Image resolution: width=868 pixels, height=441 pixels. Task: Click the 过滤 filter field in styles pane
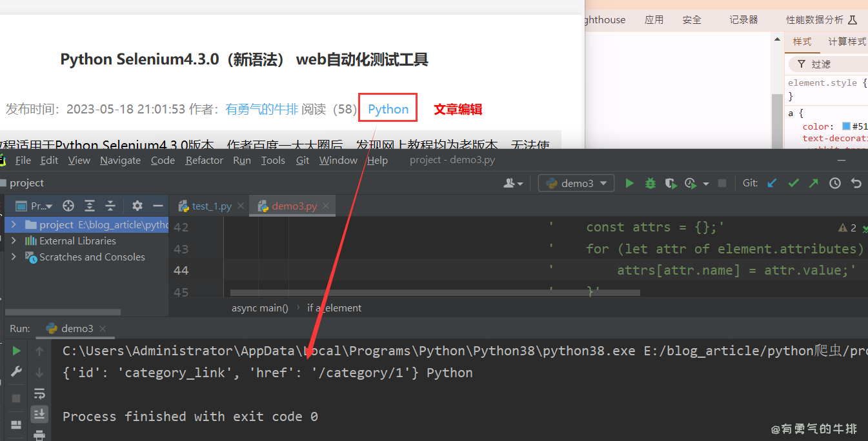(833, 64)
